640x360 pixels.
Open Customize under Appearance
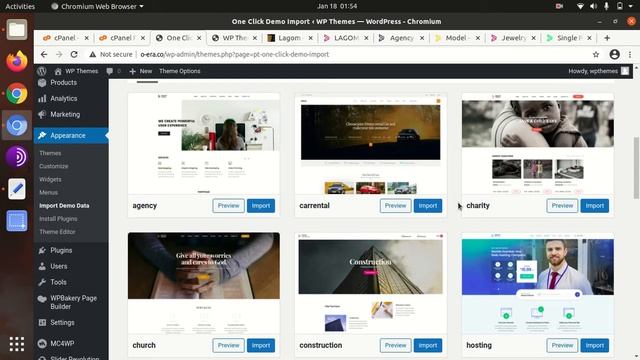pos(54,166)
